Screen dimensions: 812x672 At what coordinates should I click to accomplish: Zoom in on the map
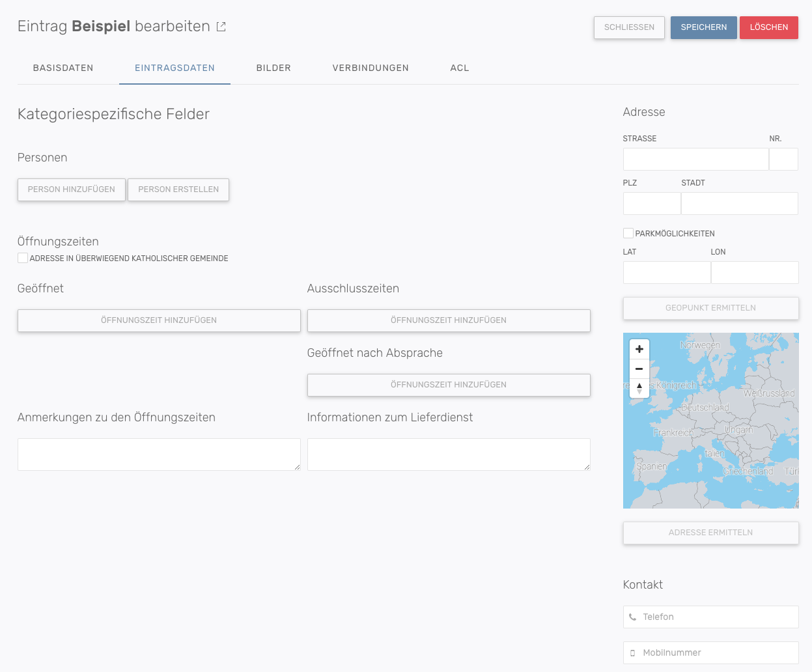639,350
